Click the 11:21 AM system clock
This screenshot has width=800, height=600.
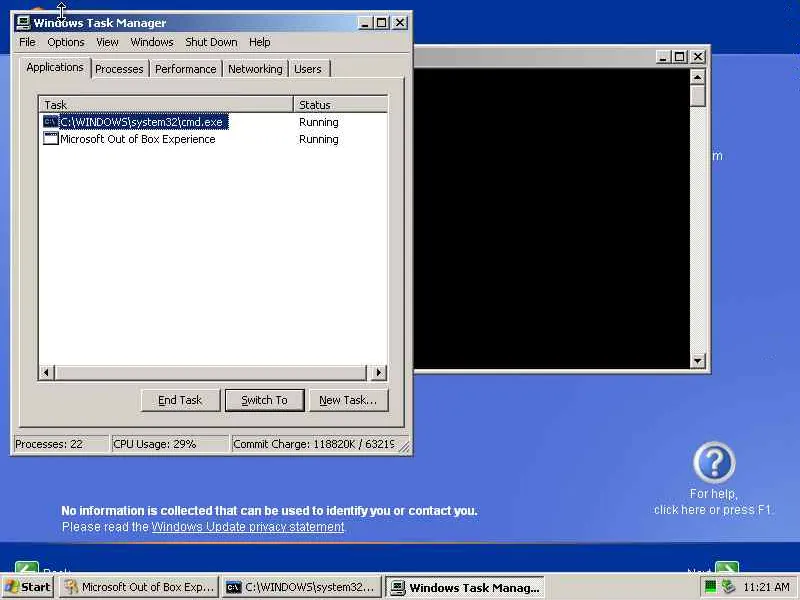tap(766, 587)
